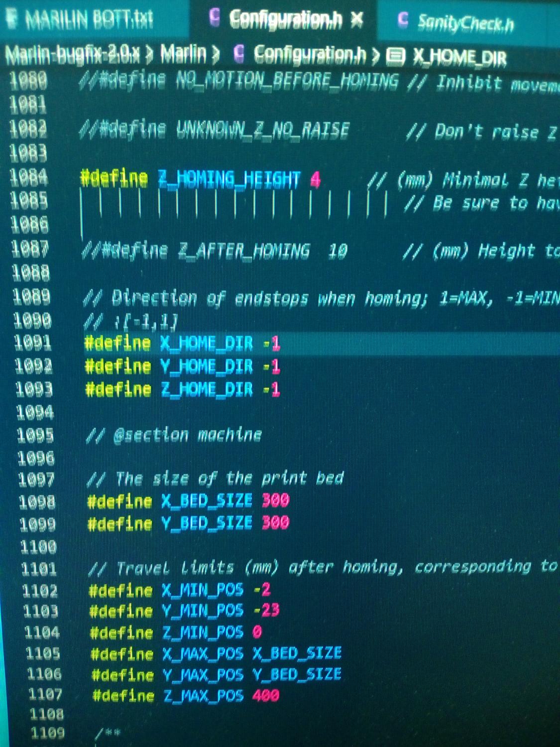Click line number 1098 in the gutter

(x=37, y=501)
